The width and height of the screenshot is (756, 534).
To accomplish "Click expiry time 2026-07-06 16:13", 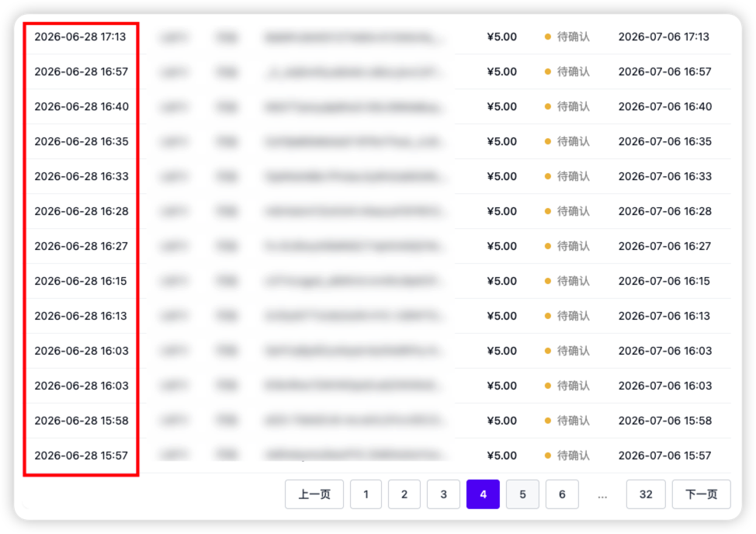I will click(664, 316).
